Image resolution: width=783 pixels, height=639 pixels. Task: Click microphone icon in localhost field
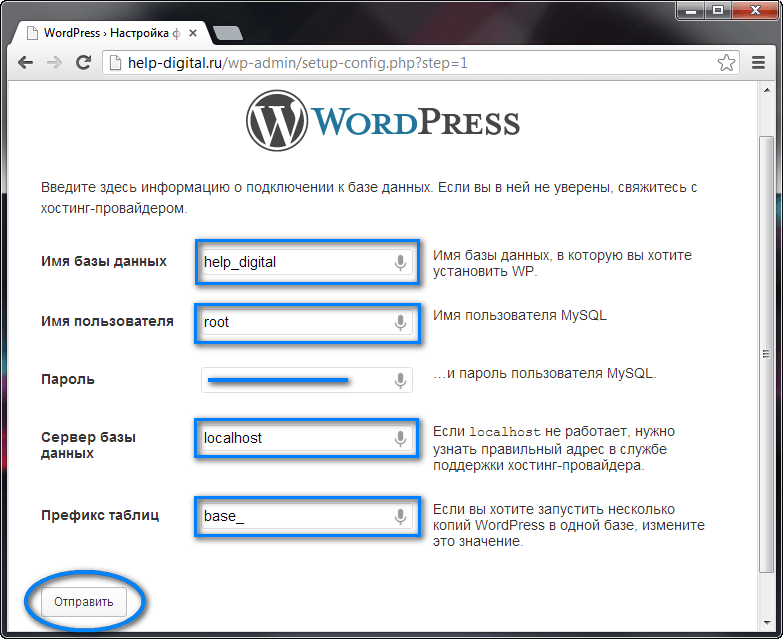click(x=400, y=439)
